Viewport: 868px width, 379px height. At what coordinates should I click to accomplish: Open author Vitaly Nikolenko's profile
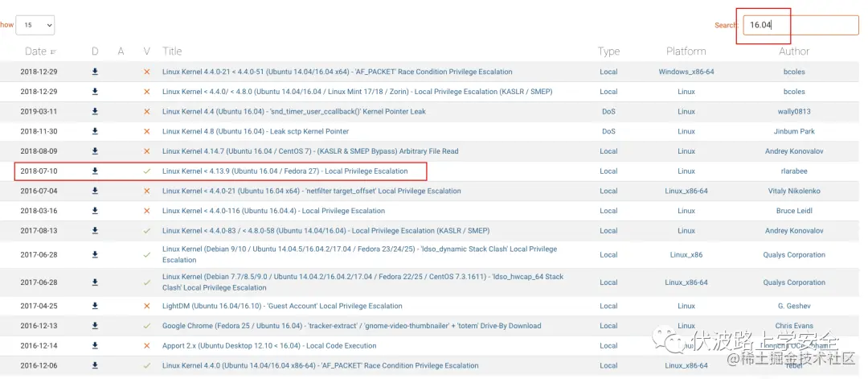tap(794, 191)
